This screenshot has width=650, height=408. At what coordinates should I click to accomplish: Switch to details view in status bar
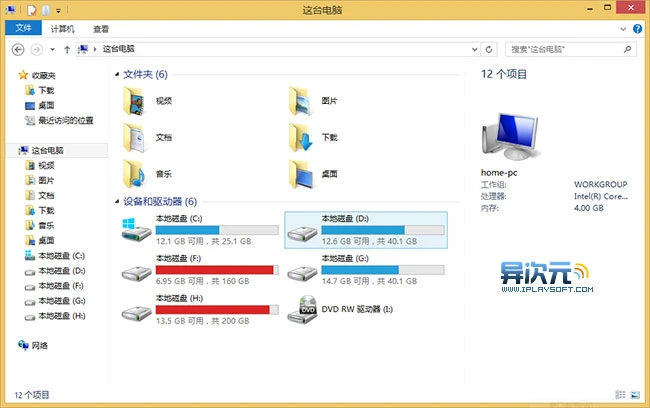click(x=620, y=395)
